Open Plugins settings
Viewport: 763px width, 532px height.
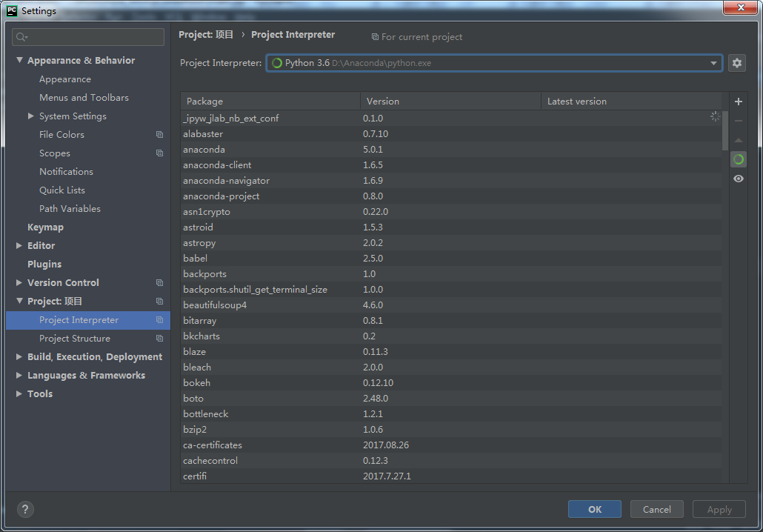coord(44,264)
